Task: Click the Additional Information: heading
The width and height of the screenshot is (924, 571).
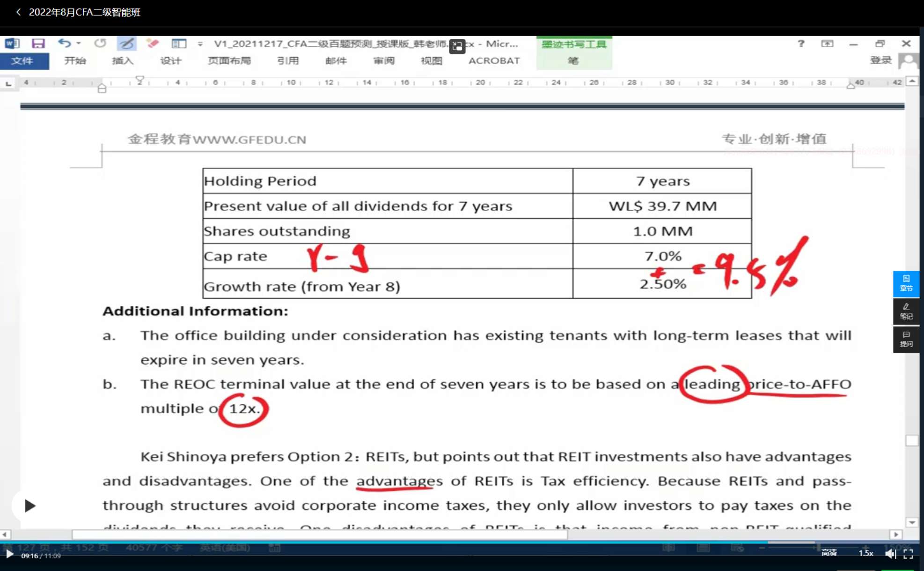Action: coord(195,311)
